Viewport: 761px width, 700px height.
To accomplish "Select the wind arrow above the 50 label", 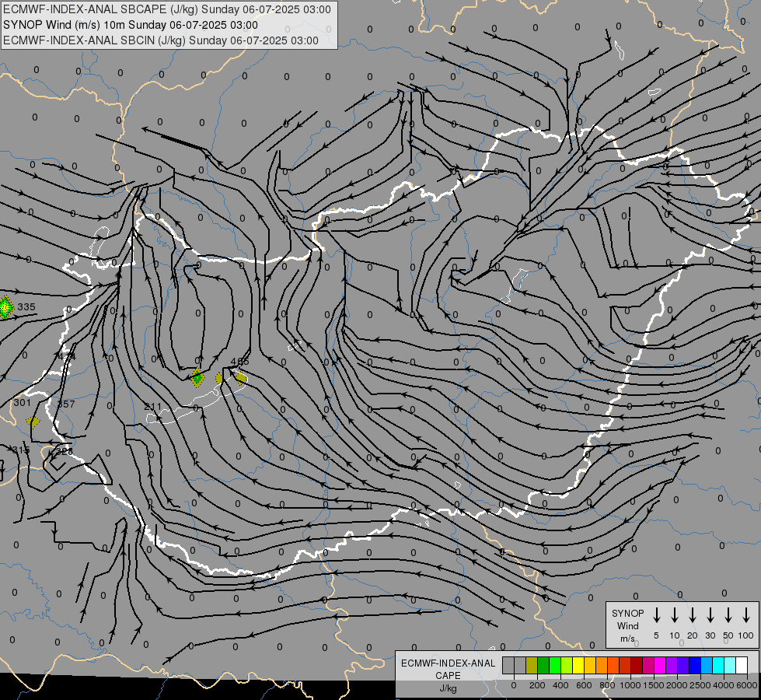I will [x=728, y=615].
